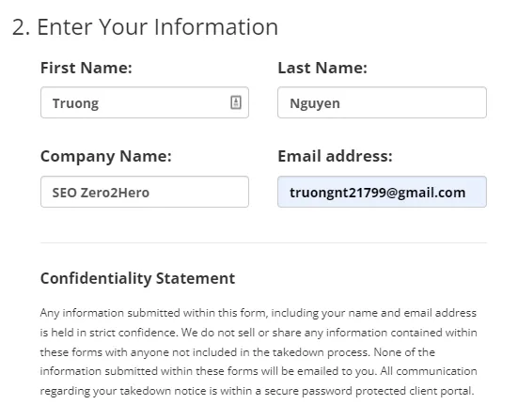Click the line starting "is held in strict confidence"
The width and height of the screenshot is (518, 420).
pos(259,333)
